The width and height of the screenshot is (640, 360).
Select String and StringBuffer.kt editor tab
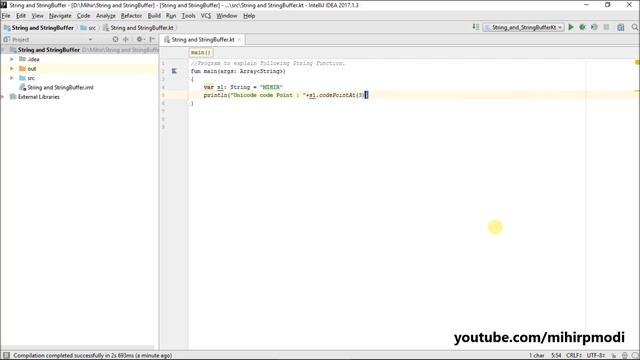pyautogui.click(x=203, y=40)
